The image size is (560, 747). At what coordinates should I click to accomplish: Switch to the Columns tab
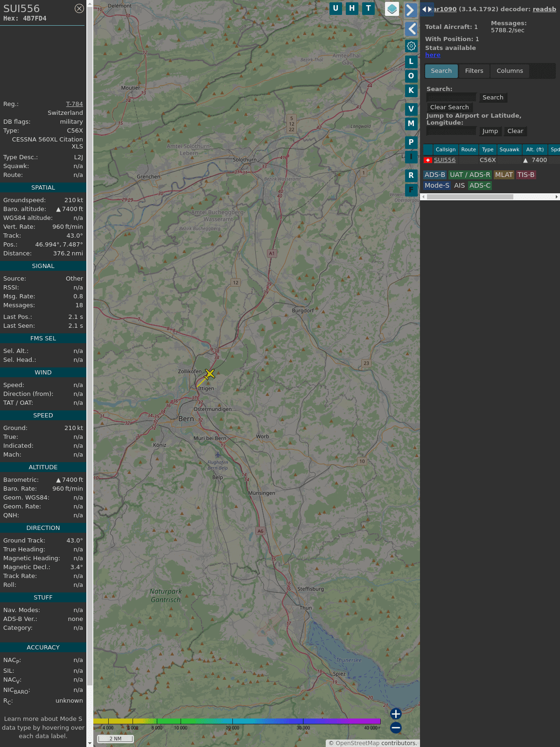point(510,71)
